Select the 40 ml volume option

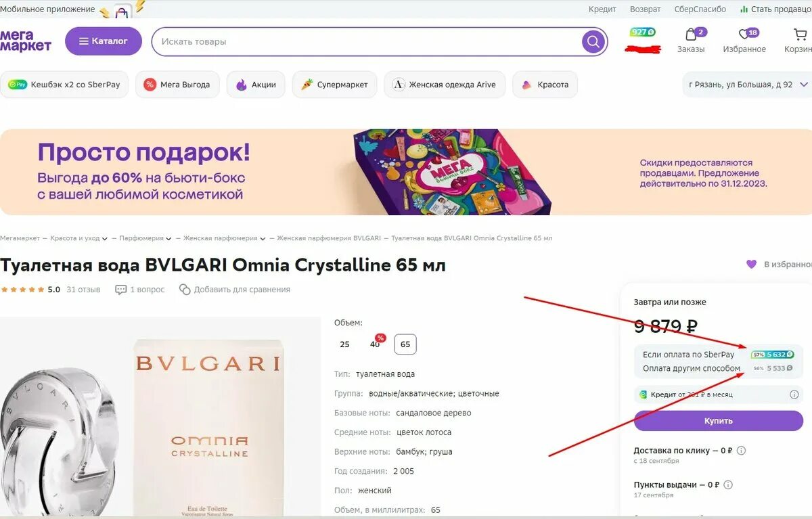click(375, 344)
